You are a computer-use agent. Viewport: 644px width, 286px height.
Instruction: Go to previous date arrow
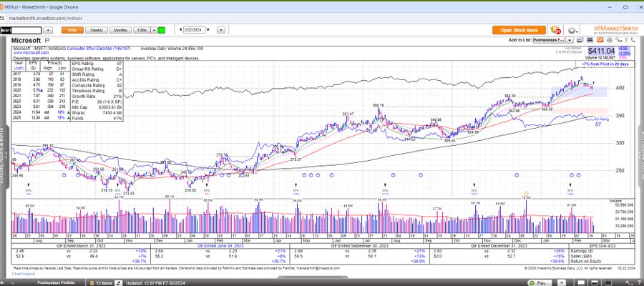[181, 30]
